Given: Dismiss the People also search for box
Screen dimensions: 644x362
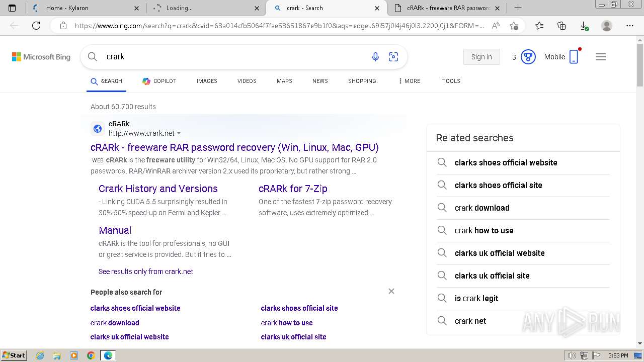Looking at the screenshot, I should [x=391, y=291].
